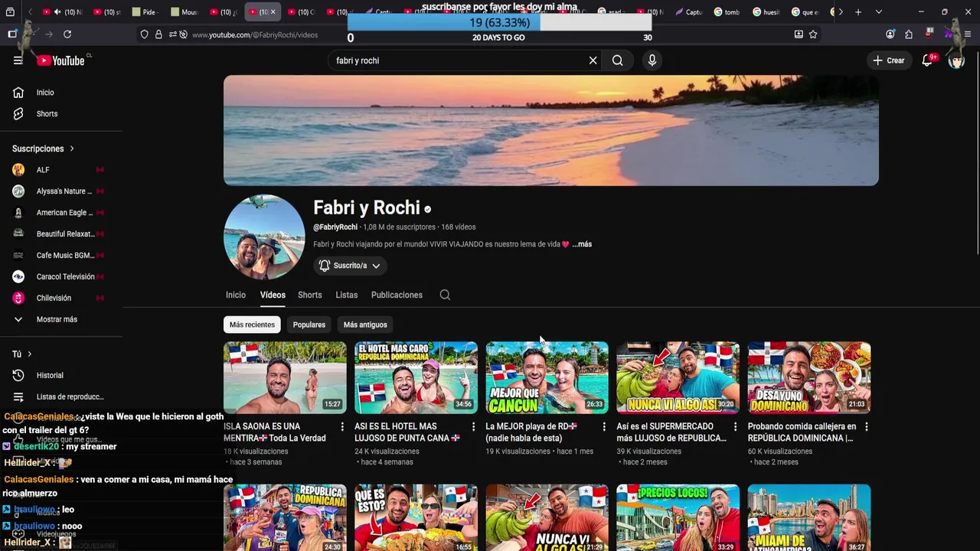980x551 pixels.
Task: Open the browser extensions puzzle icon
Action: click(x=909, y=34)
